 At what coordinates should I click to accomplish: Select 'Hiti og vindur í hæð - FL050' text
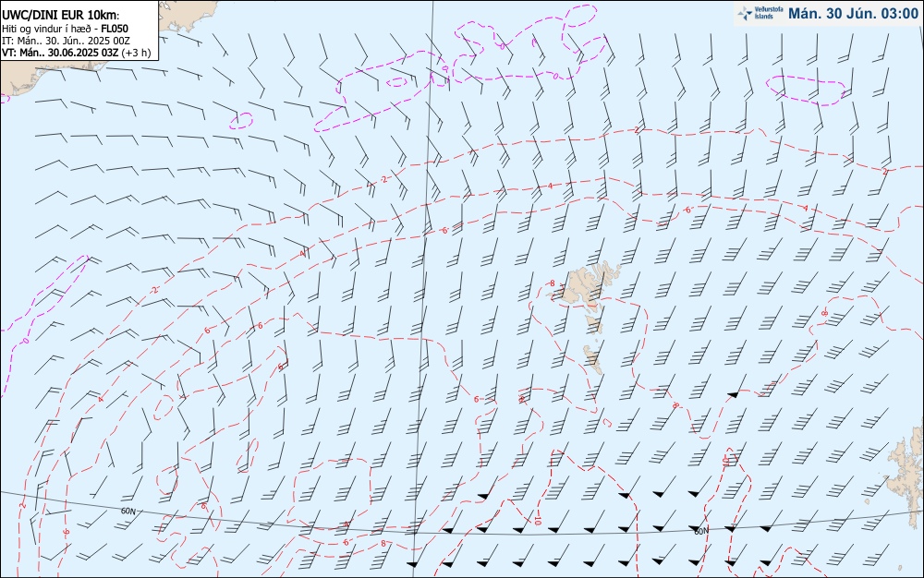coord(65,29)
